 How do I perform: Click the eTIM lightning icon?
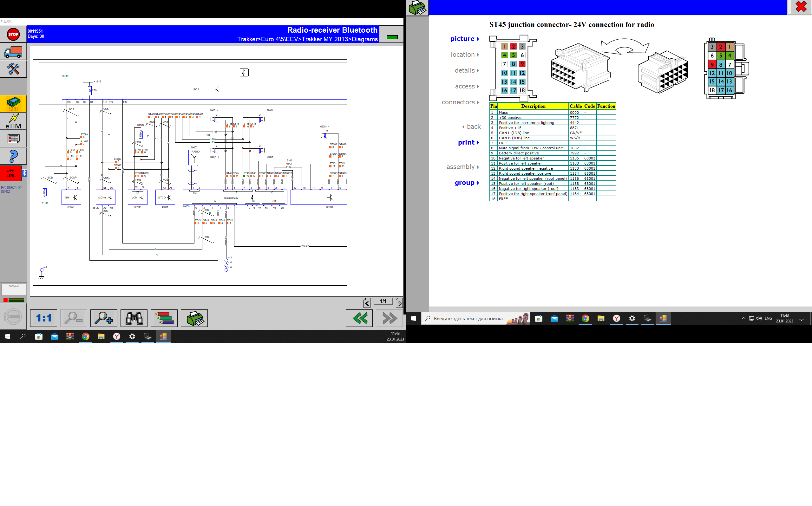13,121
